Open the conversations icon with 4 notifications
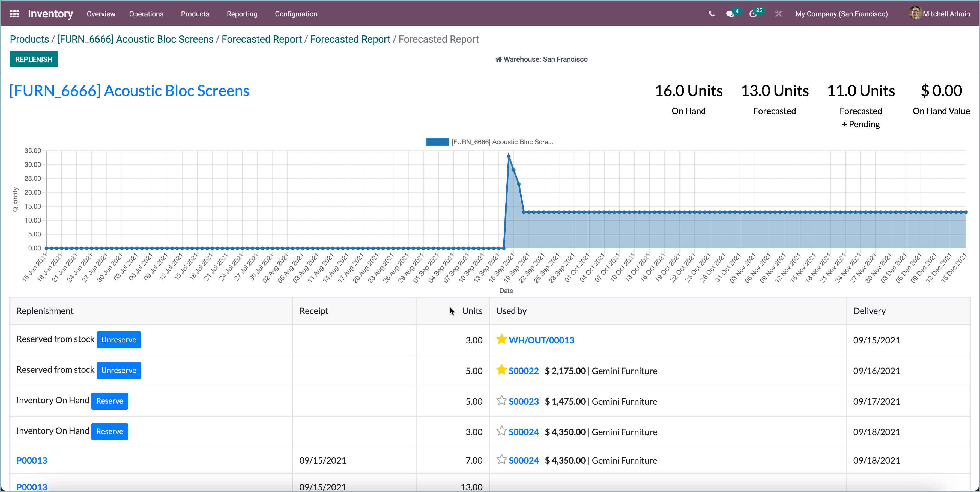Screen dimensions: 980x492 (x=730, y=14)
